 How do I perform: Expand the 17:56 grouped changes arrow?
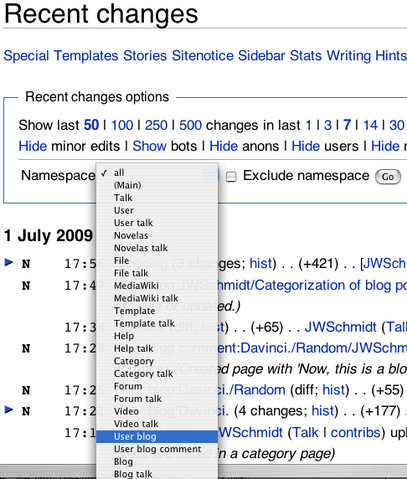click(x=9, y=262)
